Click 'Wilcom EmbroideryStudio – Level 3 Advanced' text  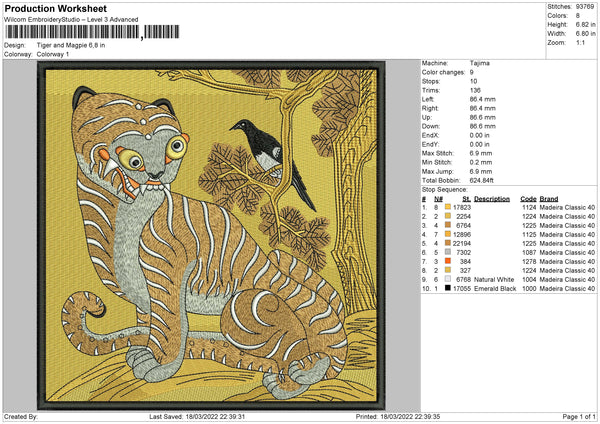pos(71,20)
